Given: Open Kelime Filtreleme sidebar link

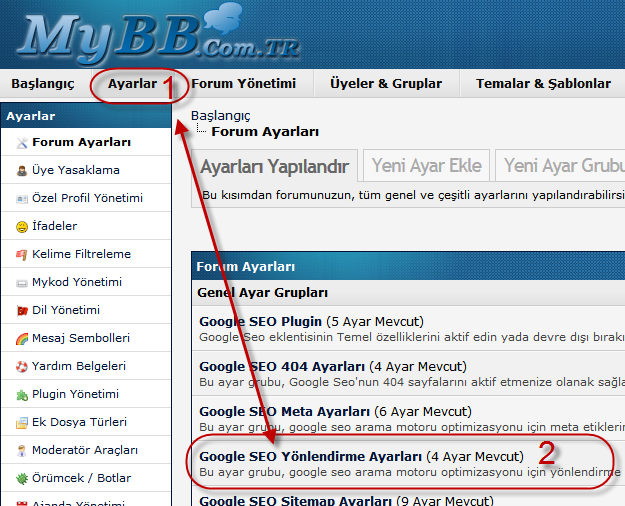Looking at the screenshot, I should coord(81,254).
